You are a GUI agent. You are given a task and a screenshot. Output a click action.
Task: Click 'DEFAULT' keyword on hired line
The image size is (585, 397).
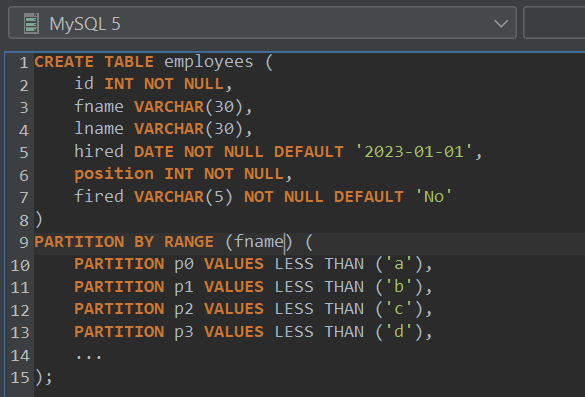tap(309, 152)
